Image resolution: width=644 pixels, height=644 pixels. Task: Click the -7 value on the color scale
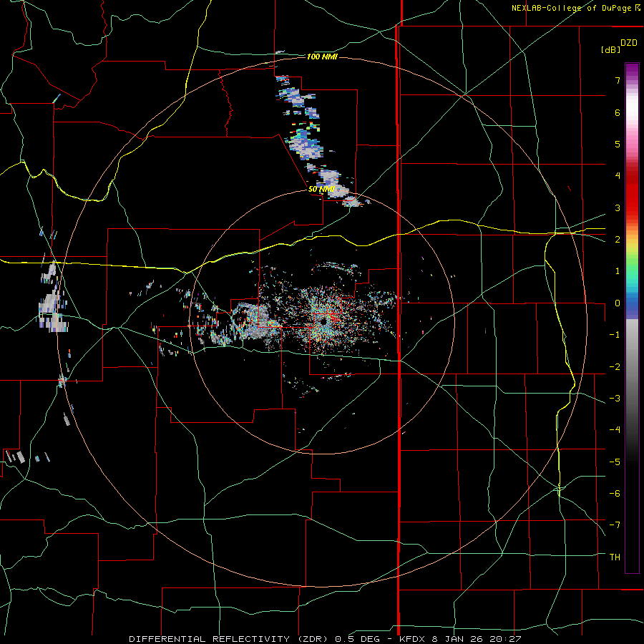tap(615, 525)
